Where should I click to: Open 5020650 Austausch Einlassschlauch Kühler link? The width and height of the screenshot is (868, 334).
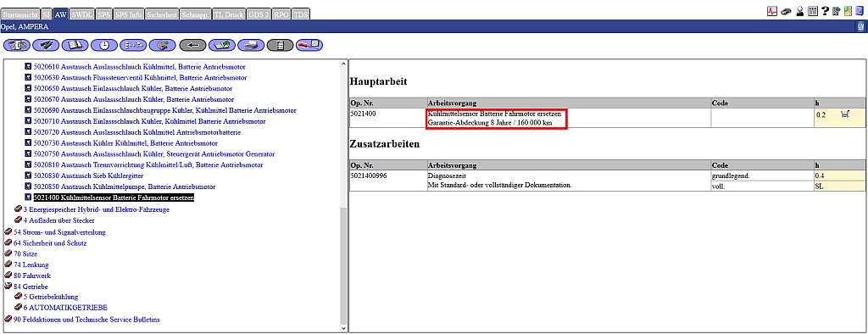point(133,89)
